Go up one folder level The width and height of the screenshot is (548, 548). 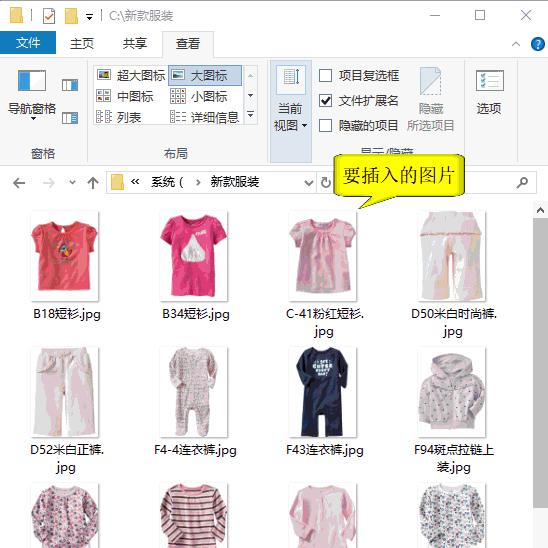[93, 182]
